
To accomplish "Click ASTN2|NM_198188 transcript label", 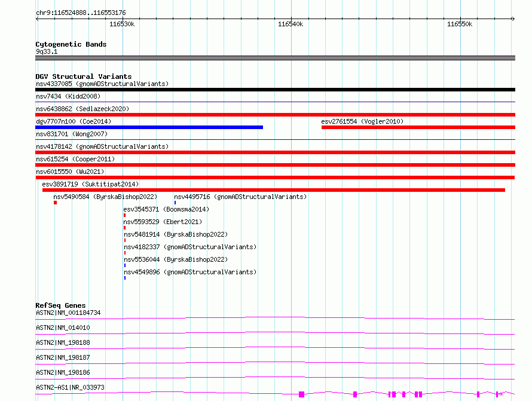I will tap(63, 342).
